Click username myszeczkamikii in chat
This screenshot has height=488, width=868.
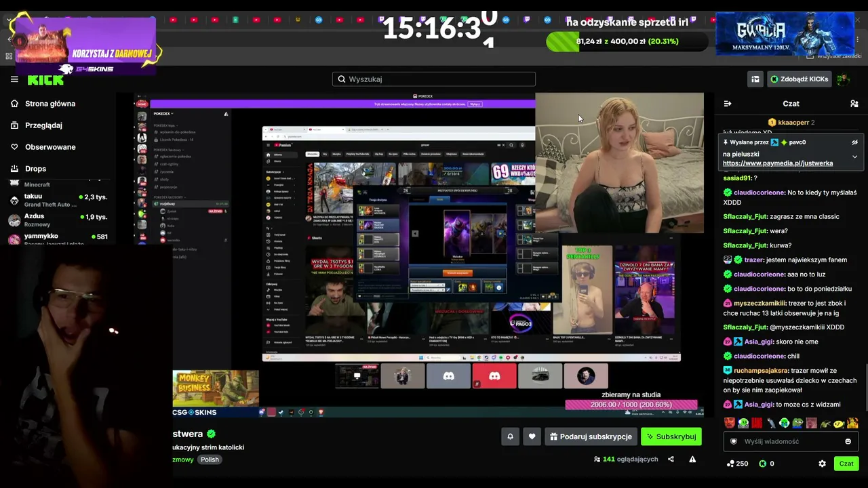click(x=759, y=303)
